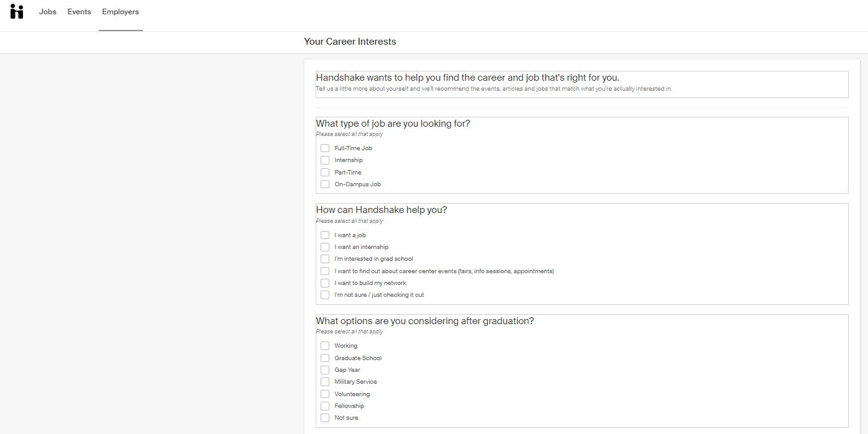Select the Employers navigation tab
This screenshot has width=868, height=434.
[x=120, y=11]
